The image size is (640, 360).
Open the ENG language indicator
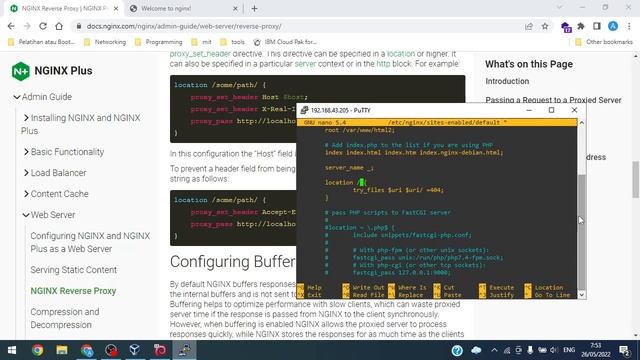[569, 350]
